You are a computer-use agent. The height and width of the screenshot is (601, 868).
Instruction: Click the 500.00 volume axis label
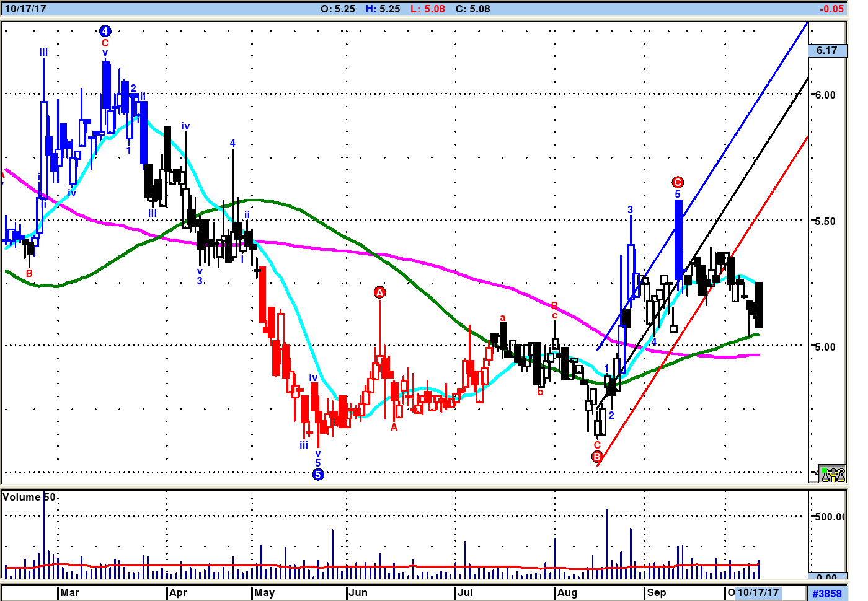point(830,517)
